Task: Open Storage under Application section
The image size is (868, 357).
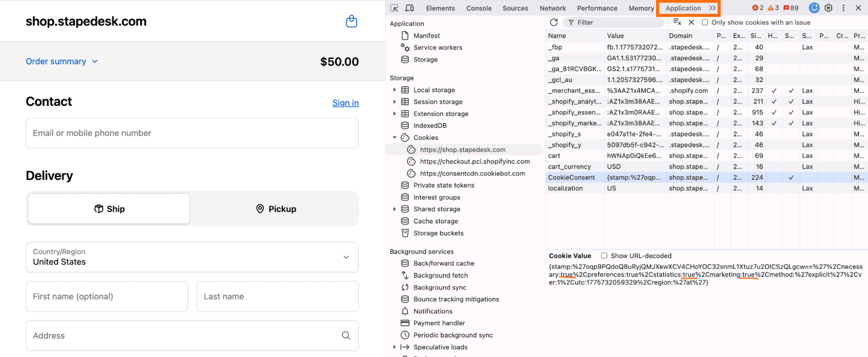Action: coord(425,59)
